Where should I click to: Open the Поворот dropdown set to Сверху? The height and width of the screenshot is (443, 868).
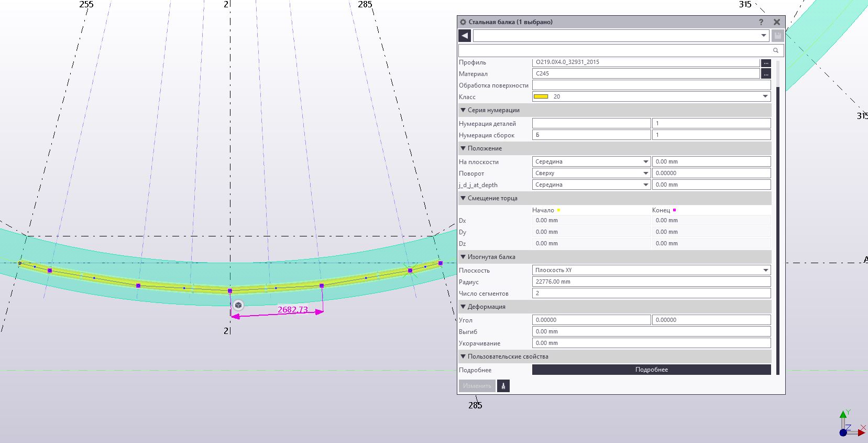[645, 173]
